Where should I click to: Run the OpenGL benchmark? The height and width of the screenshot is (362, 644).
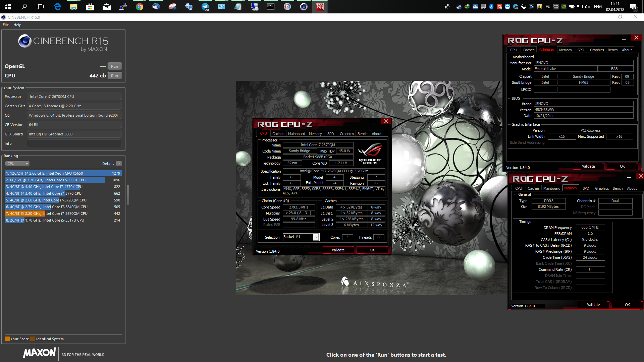[x=114, y=66]
